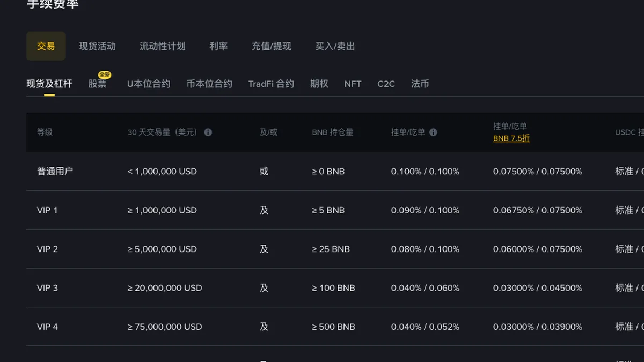Click the ≥ 500 BNB cell
644x362 pixels.
pos(333,327)
